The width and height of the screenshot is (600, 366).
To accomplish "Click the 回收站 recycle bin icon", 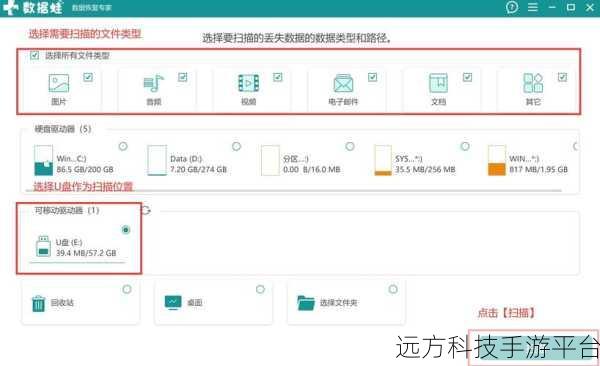I will pyautogui.click(x=38, y=304).
